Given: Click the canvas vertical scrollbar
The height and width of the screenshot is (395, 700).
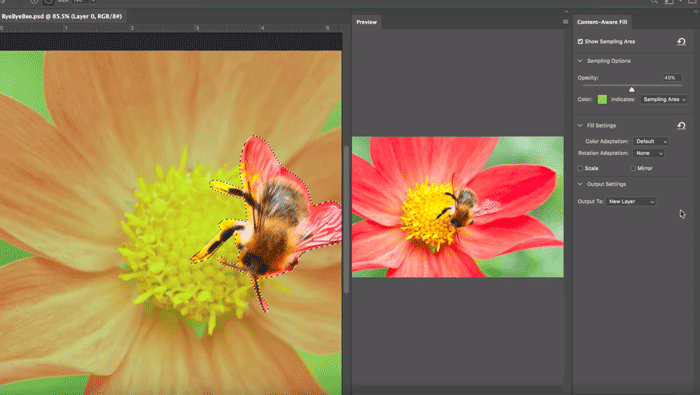Looking at the screenshot, I should coord(346,220).
